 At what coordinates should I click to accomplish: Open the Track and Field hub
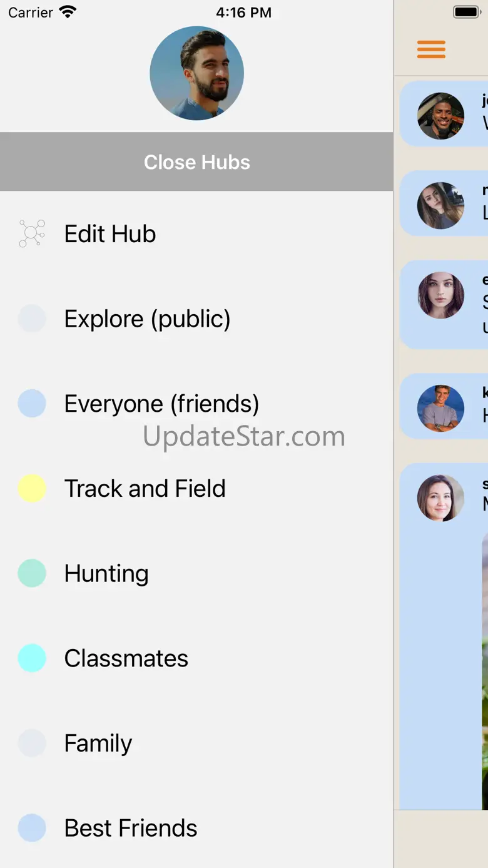coord(196,489)
